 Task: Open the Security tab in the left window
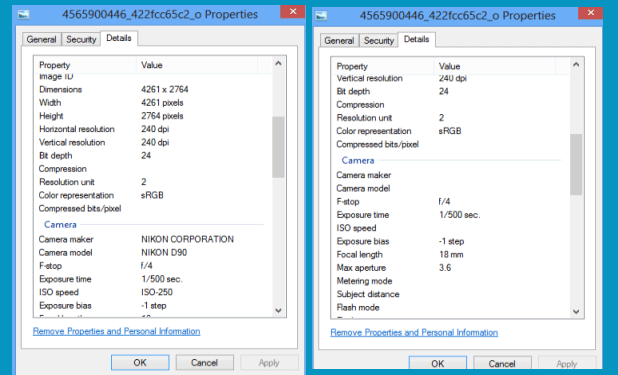tap(81, 39)
